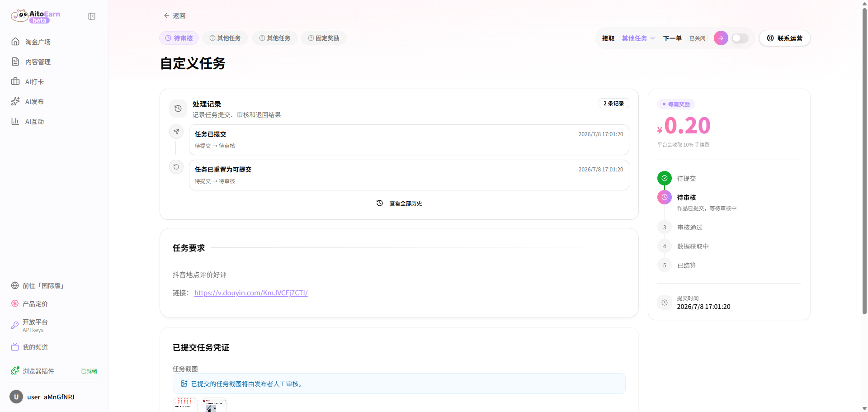Open 浏览器插件 entry

(x=38, y=371)
